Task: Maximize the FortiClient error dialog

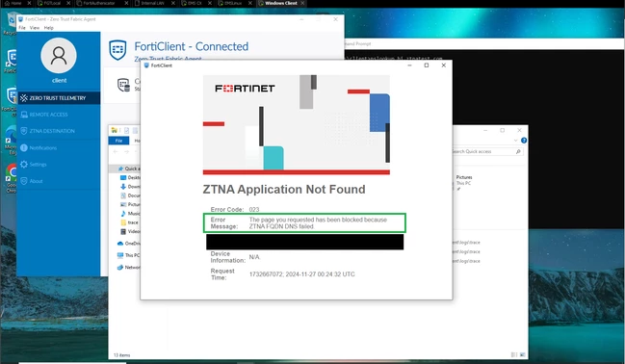Action: click(426, 65)
